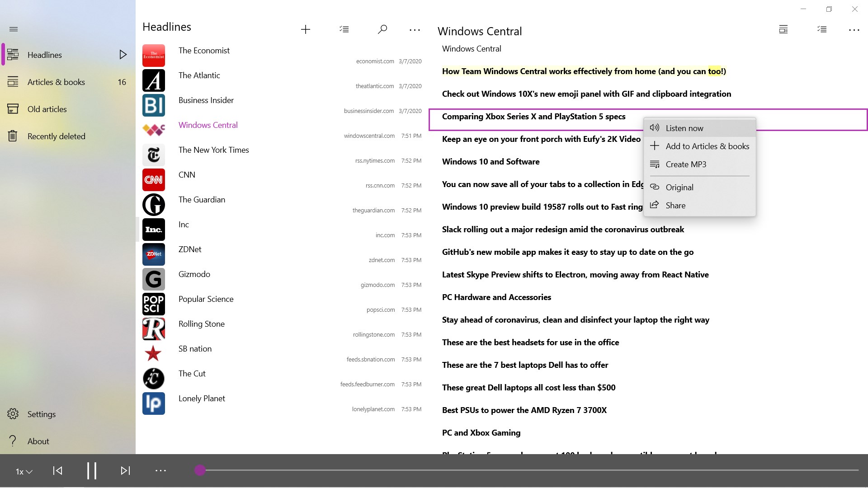Add a new feed with the plus icon
The height and width of the screenshot is (488, 868).
(306, 29)
